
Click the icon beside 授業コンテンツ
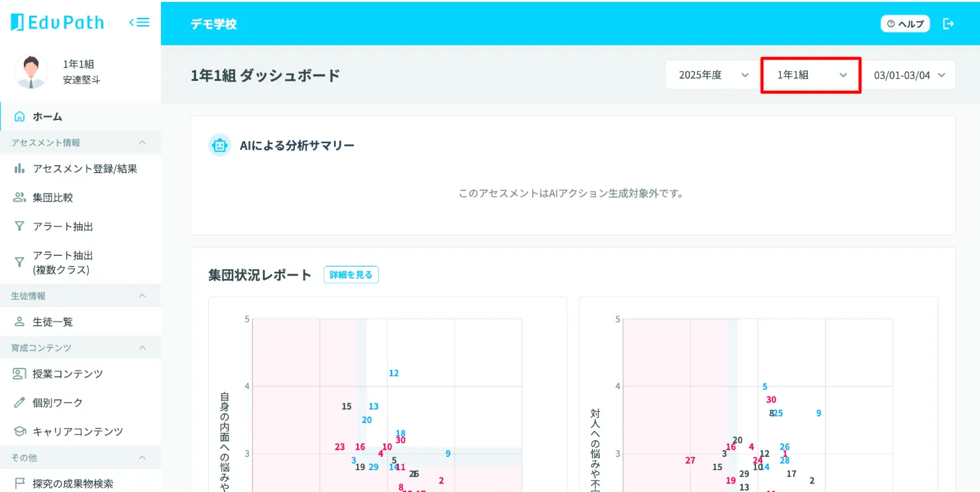(x=19, y=374)
